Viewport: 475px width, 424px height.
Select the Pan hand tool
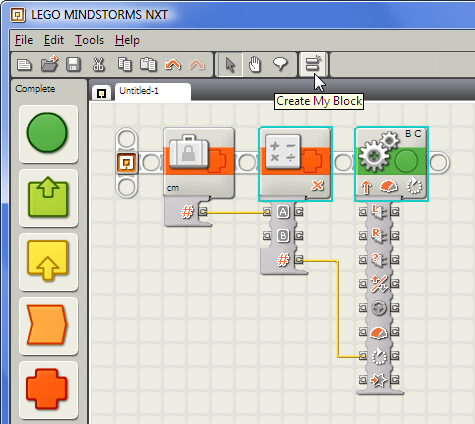255,64
